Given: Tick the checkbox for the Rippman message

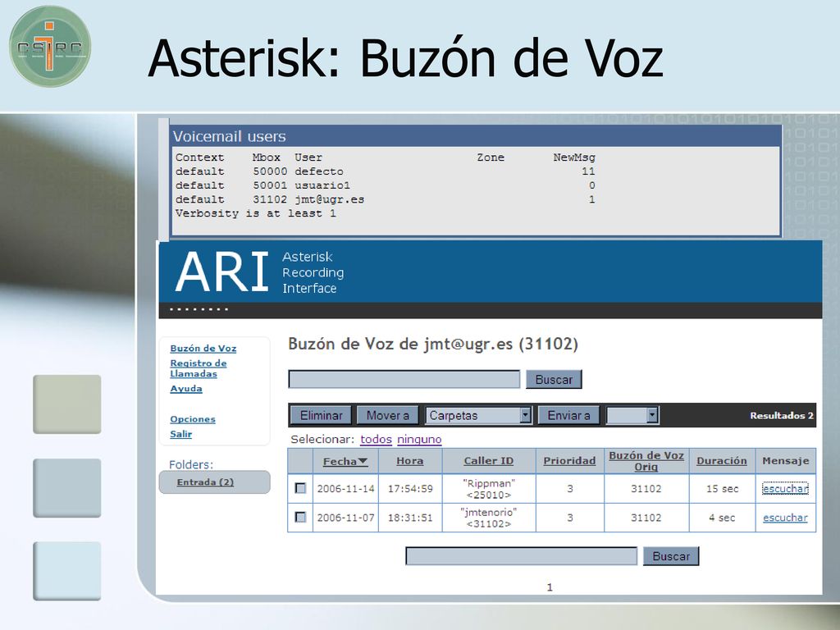Looking at the screenshot, I should [x=300, y=488].
